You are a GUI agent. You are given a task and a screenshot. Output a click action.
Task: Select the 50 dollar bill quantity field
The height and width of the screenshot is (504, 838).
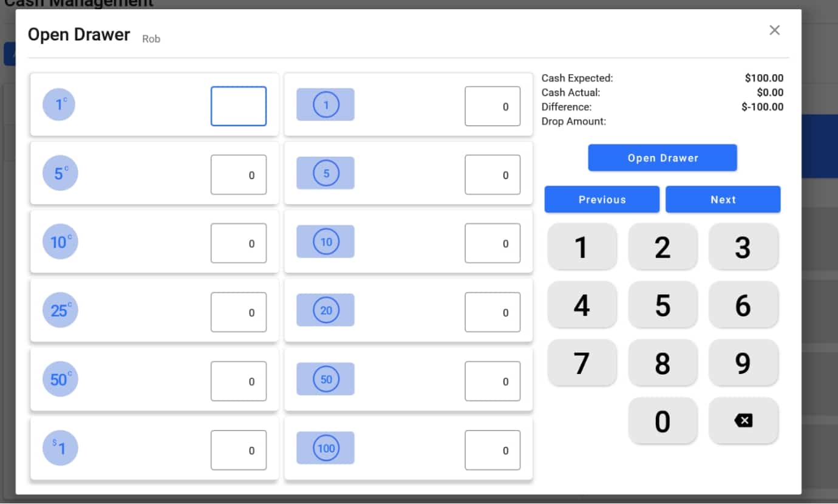tap(492, 381)
